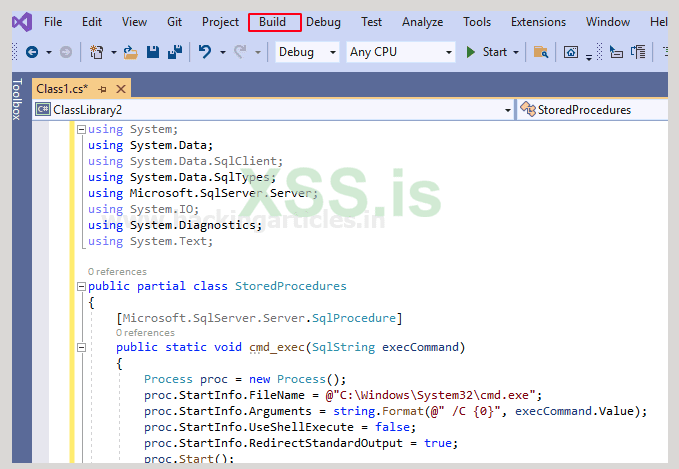
Task: Click the Save All icon
Action: click(175, 52)
